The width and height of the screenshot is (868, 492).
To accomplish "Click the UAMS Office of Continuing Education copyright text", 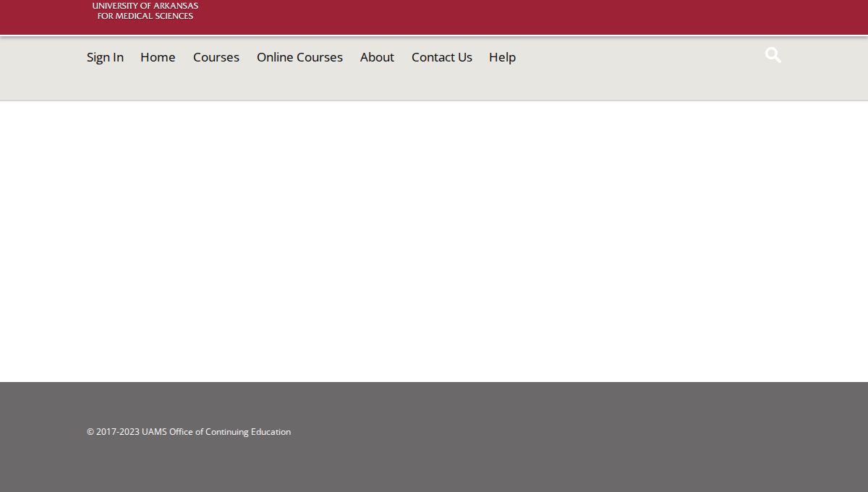I will coord(189,432).
